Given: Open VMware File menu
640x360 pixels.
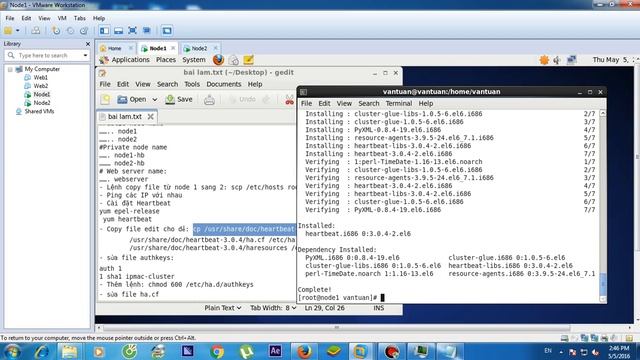Looking at the screenshot, I should (10, 18).
